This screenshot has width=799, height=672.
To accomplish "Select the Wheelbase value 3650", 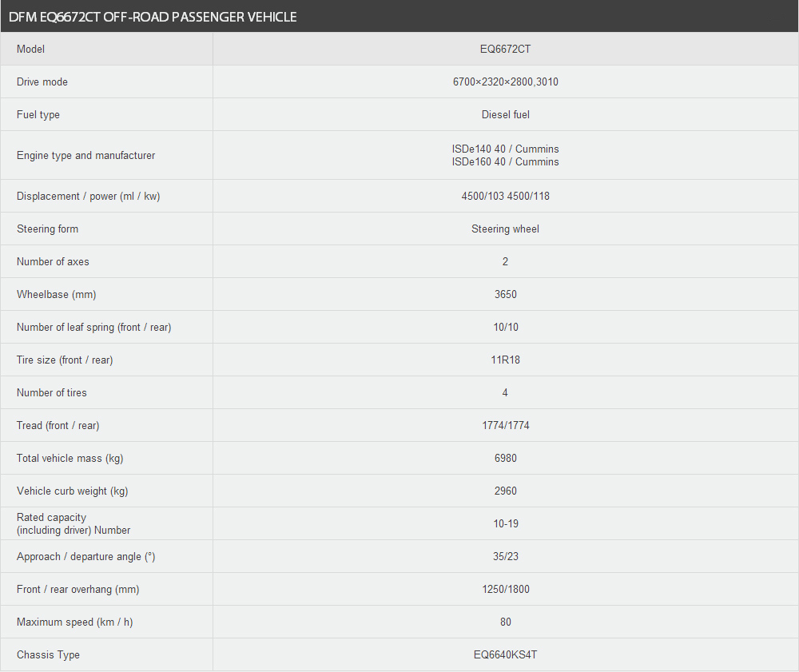I will click(505, 295).
